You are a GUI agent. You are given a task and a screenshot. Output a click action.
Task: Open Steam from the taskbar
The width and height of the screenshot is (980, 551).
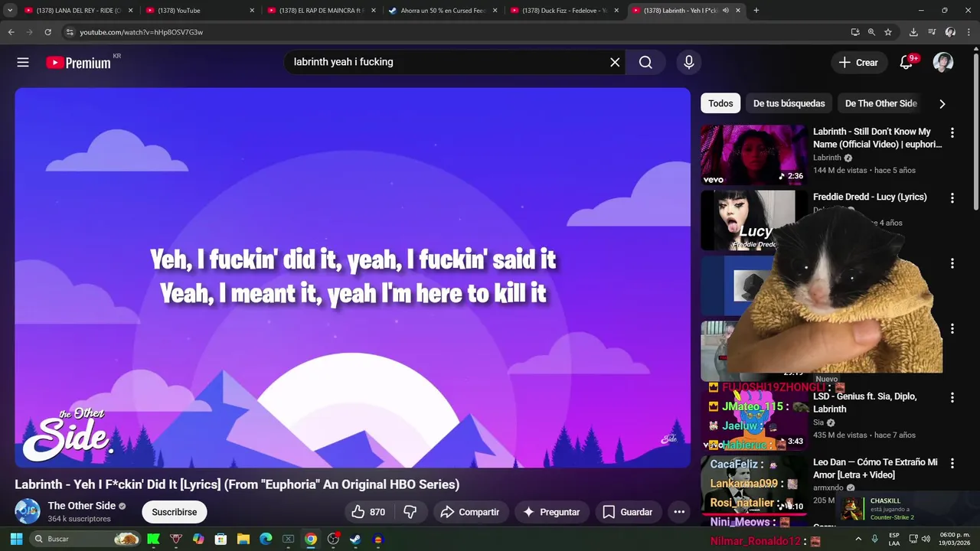[355, 539]
